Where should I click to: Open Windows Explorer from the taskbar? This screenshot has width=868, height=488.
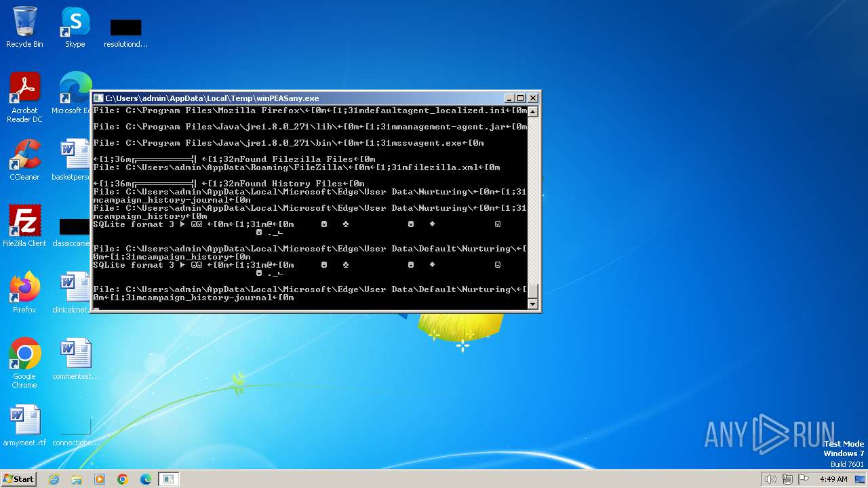(77, 479)
